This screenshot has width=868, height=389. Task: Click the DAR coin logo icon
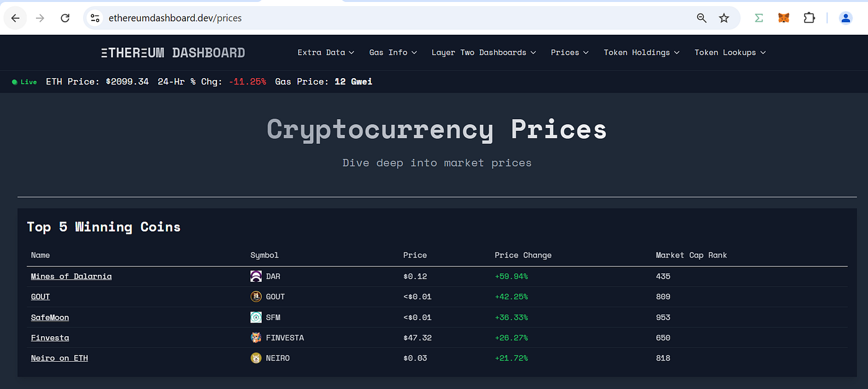pyautogui.click(x=256, y=276)
